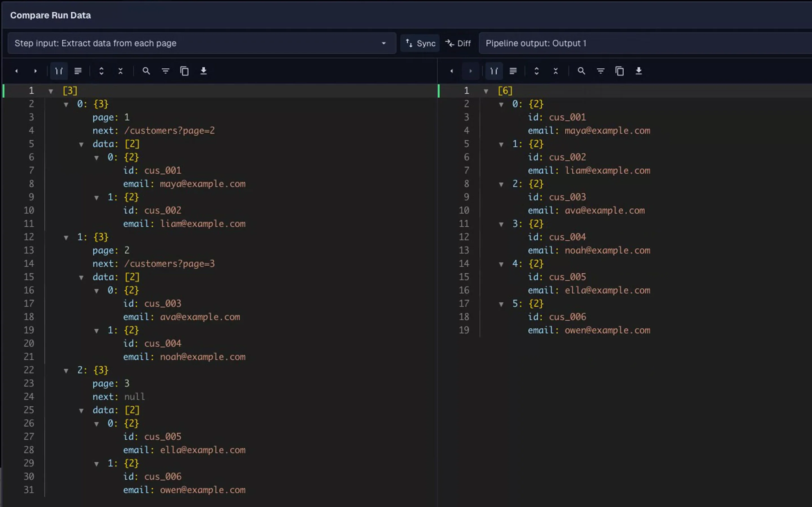Collapse item 3: {2} in right pane
This screenshot has width=812, height=507.
pyautogui.click(x=501, y=224)
